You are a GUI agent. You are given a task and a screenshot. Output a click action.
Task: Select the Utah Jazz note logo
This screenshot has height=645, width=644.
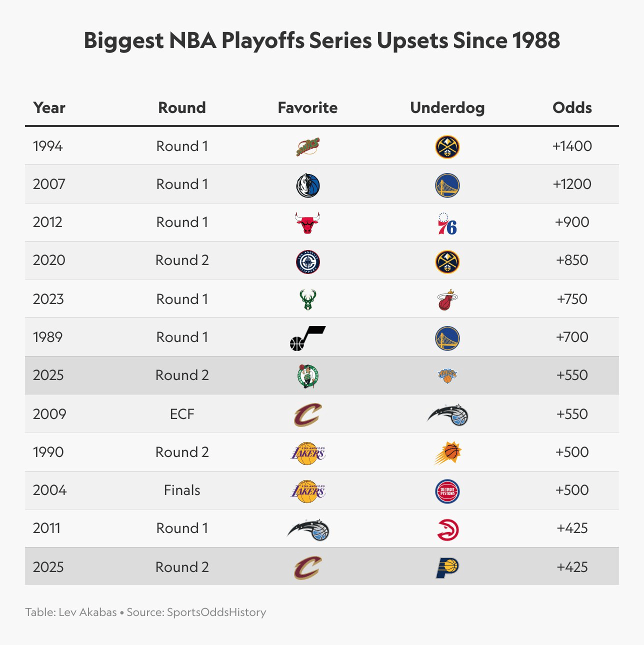coord(307,338)
